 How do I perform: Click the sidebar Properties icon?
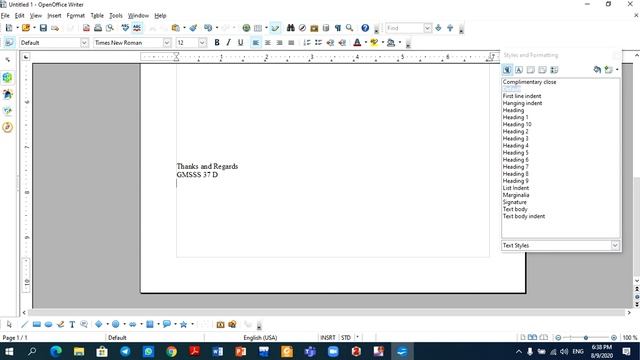[x=7, y=78]
